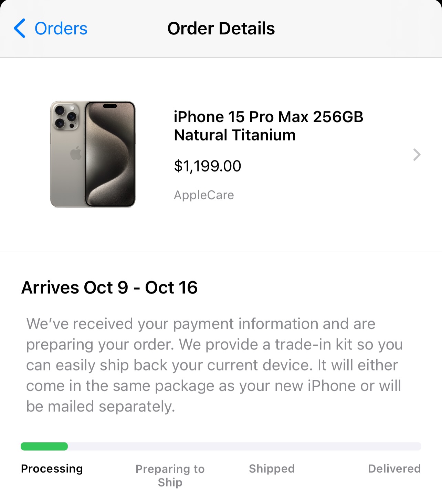Click the unfilled gray progress track
The width and height of the screenshot is (442, 504).
[x=244, y=447]
